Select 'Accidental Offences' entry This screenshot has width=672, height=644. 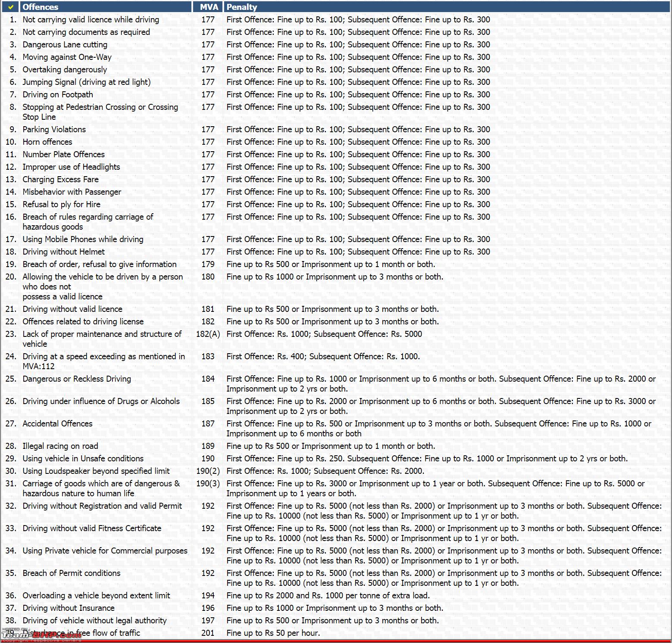click(58, 423)
